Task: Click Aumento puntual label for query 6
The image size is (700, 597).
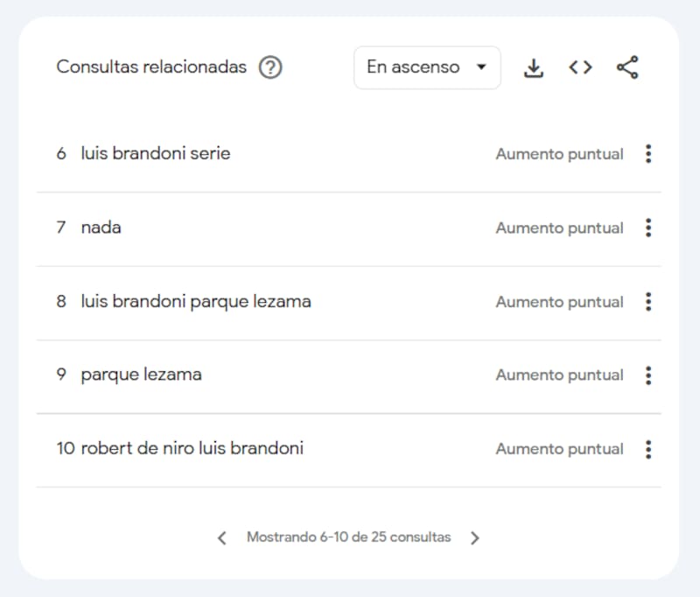Action: (559, 154)
